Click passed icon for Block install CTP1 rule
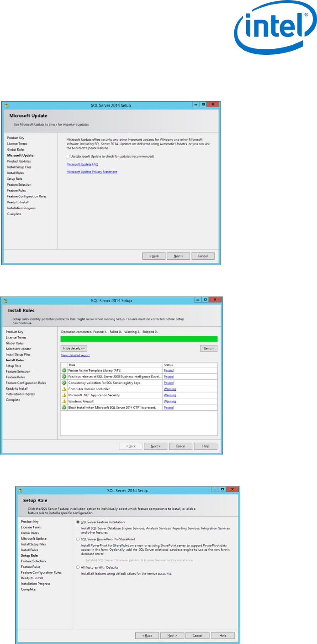This screenshot has width=317, height=644. (64, 407)
